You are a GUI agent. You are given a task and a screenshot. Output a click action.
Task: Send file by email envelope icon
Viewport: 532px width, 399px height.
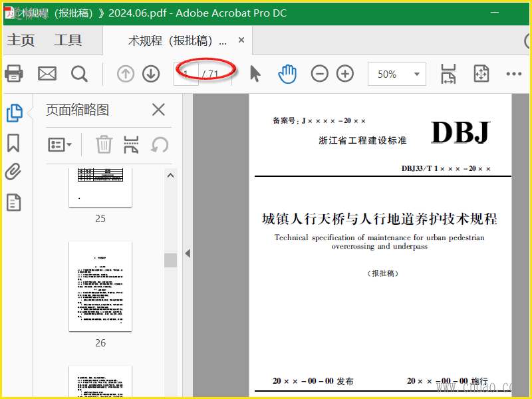tap(47, 74)
